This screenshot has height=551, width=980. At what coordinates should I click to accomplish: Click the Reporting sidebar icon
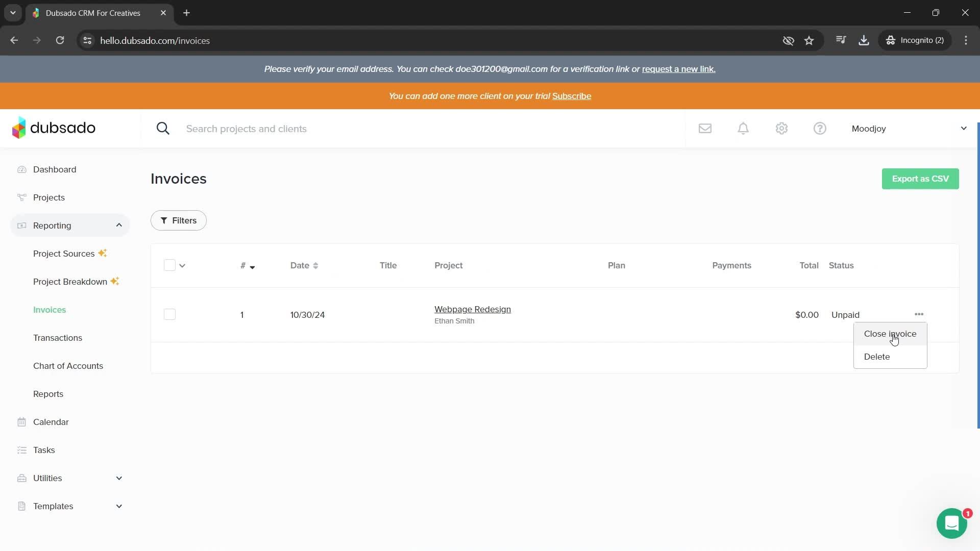(x=21, y=226)
